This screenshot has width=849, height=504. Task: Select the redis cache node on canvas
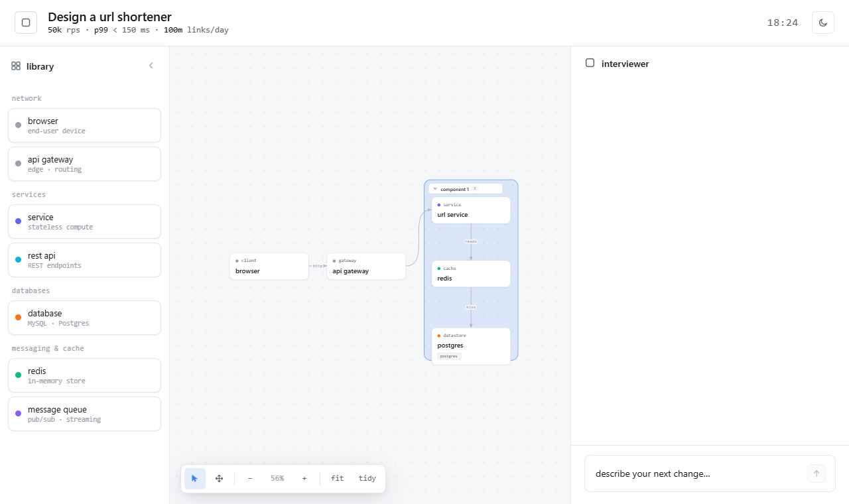471,274
